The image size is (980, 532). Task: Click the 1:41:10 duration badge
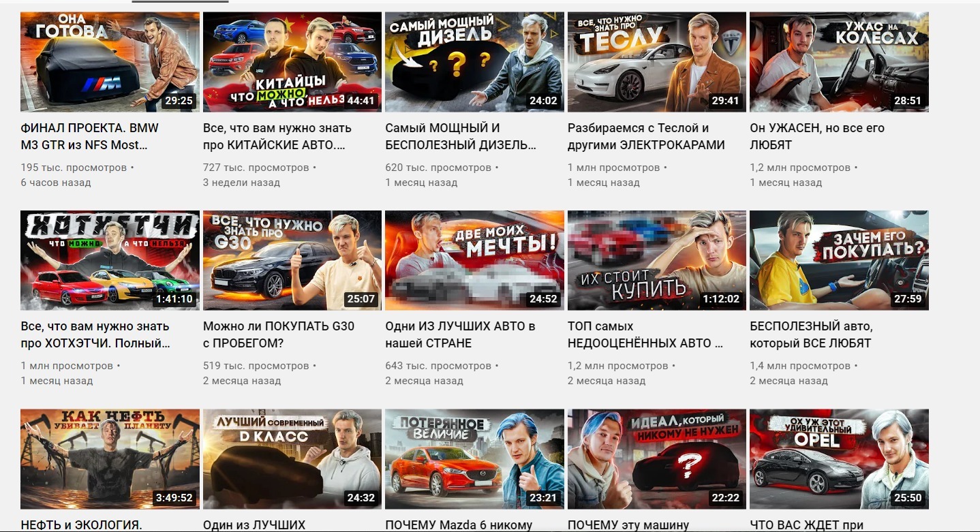[x=174, y=299]
